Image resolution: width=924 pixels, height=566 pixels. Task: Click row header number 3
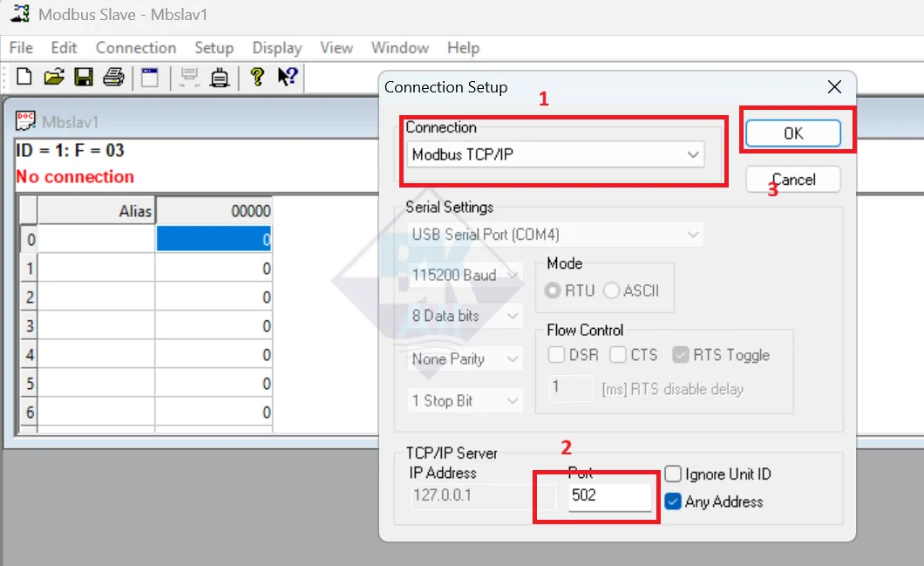[30, 326]
